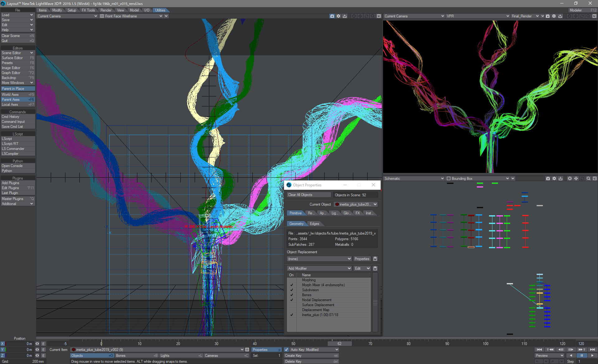Click the Scene Editor icon
598x364 pixels.
17,53
